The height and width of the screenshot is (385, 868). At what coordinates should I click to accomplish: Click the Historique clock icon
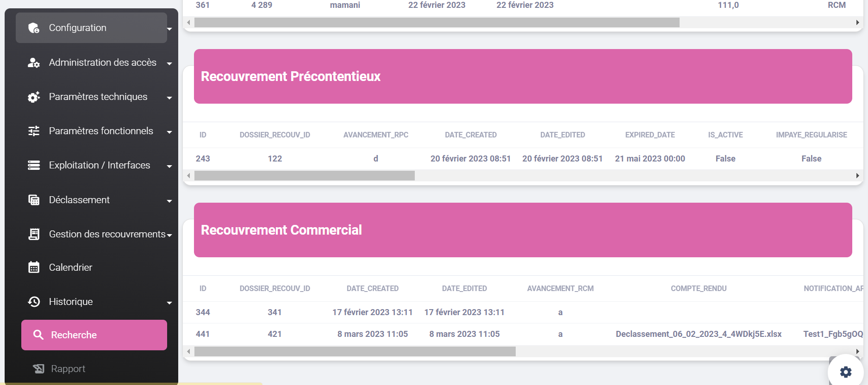point(34,302)
